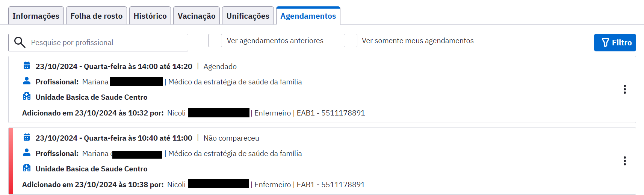The image size is (644, 195).
Task: Open three-dot menu of Não compareceu appointment
Action: coord(625,161)
